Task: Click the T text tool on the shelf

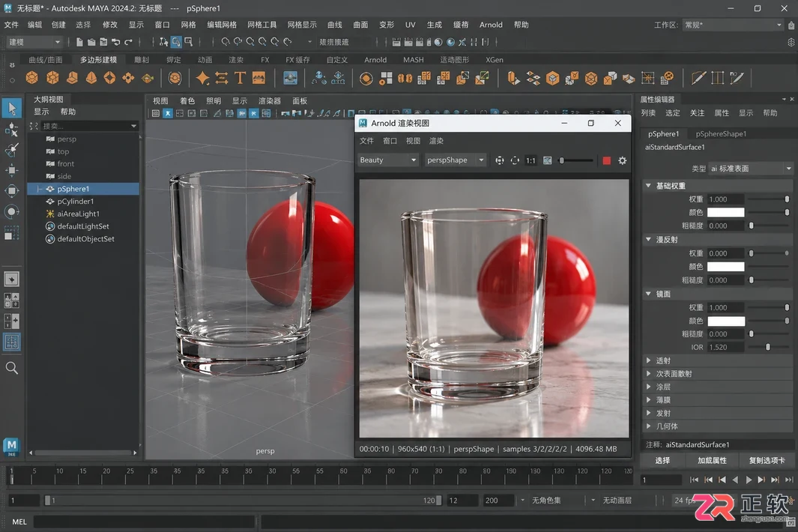Action: (240, 78)
